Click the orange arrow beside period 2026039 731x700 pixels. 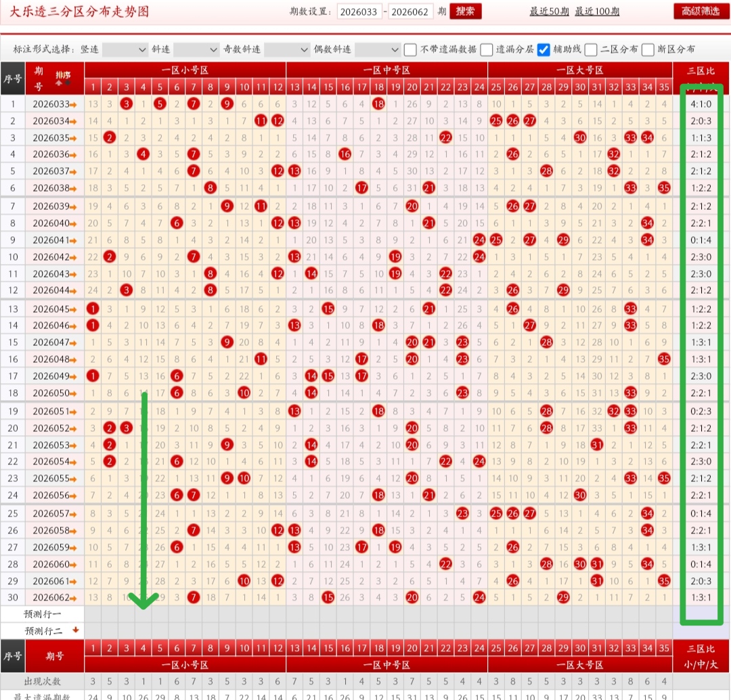(73, 206)
